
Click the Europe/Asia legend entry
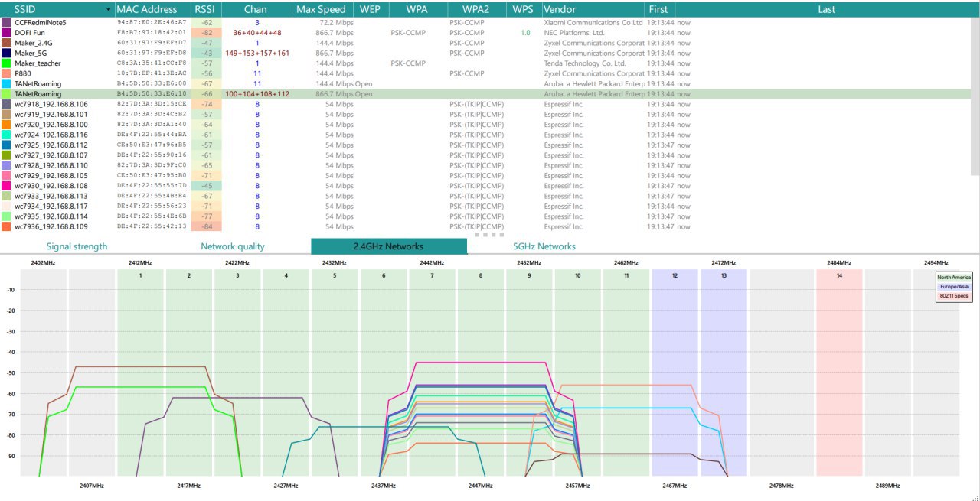click(x=954, y=287)
